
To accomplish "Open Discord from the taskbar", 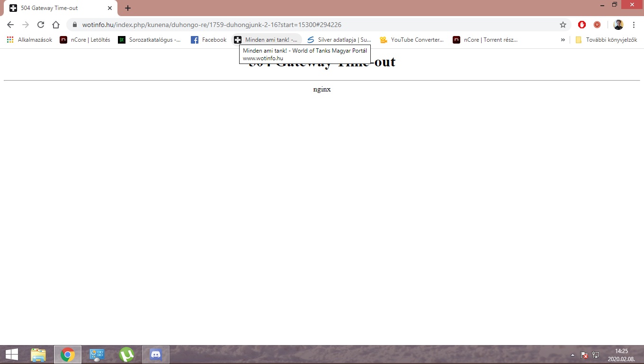I will pos(156,355).
